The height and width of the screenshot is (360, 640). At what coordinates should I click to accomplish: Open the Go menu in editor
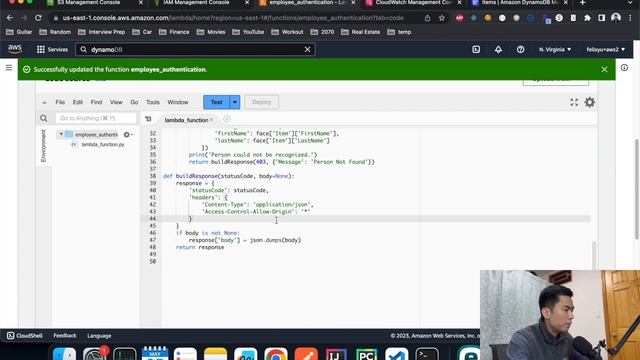pyautogui.click(x=134, y=102)
